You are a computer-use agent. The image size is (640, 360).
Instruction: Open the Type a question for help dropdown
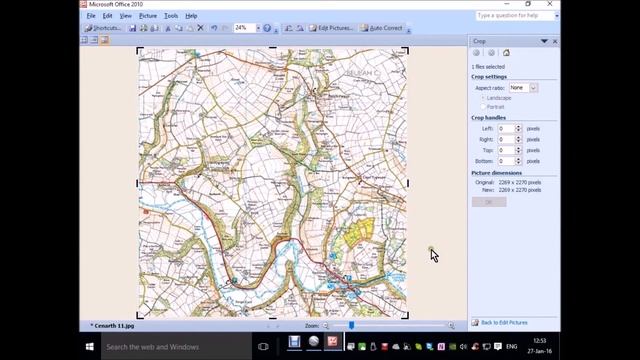[x=556, y=16]
